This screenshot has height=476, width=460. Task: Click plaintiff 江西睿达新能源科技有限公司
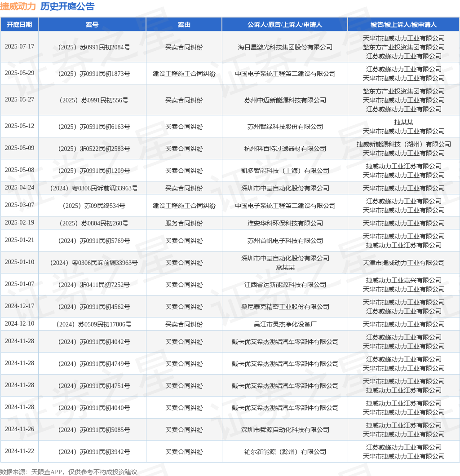[285, 284]
